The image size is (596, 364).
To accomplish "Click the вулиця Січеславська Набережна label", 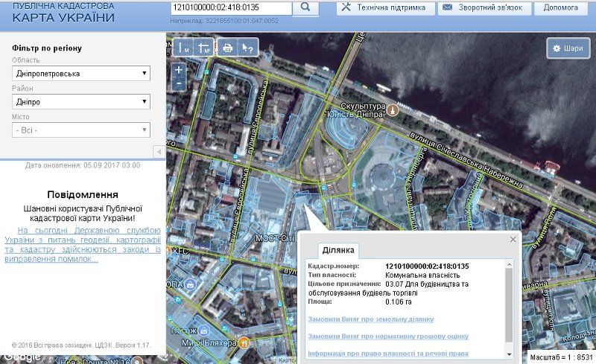I will (466, 159).
